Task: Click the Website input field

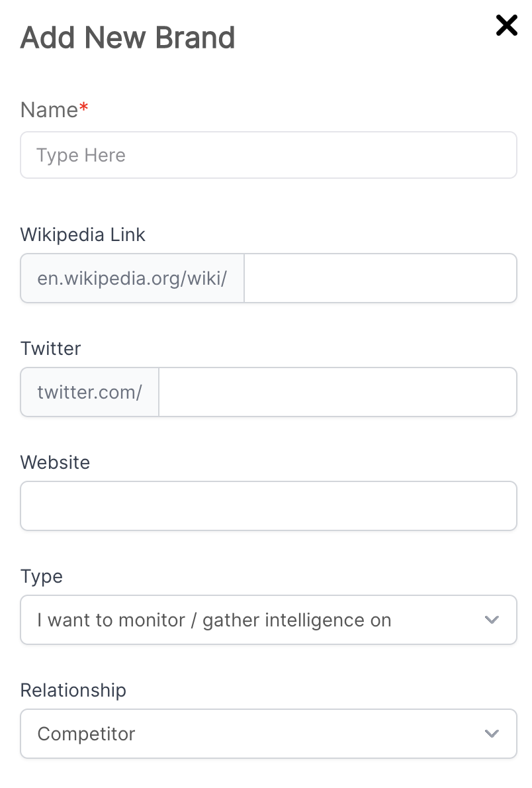Action: coord(268,506)
